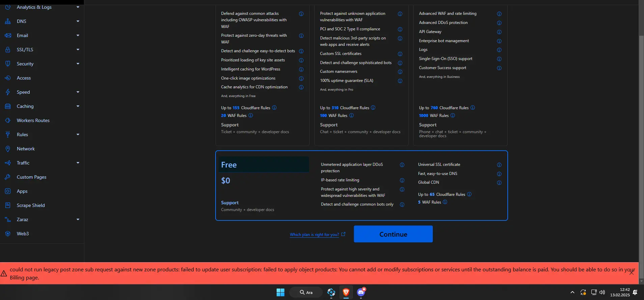Viewport: 644px width, 300px height.
Task: Expand the Traffic section arrow
Action: pyautogui.click(x=78, y=163)
